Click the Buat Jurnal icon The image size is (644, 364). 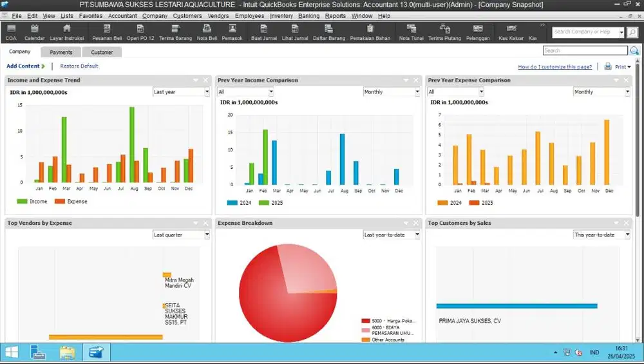tap(264, 32)
